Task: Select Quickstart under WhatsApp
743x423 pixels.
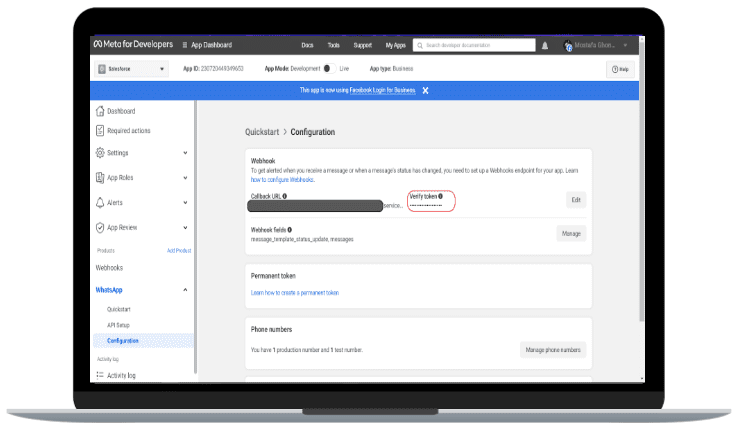Action: 118,309
